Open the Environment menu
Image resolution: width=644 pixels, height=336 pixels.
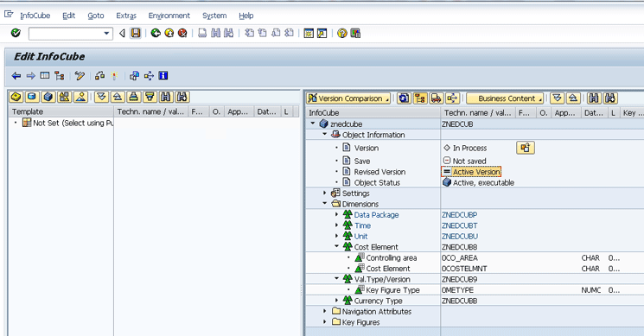[x=169, y=16]
